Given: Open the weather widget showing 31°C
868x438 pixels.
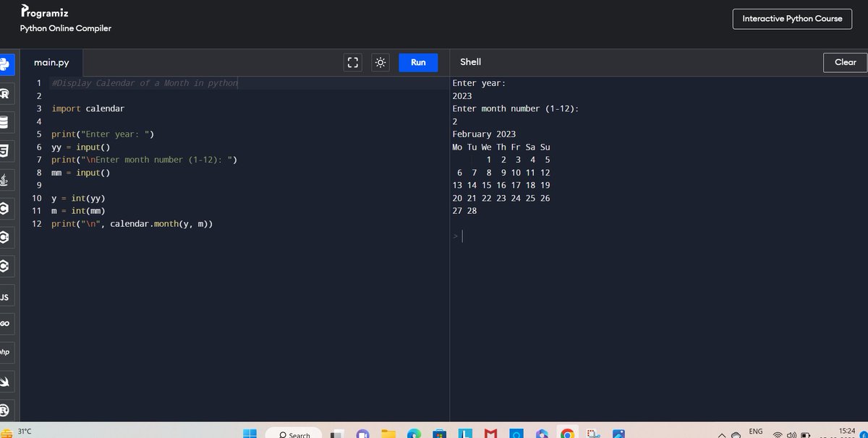Looking at the screenshot, I should 16,433.
